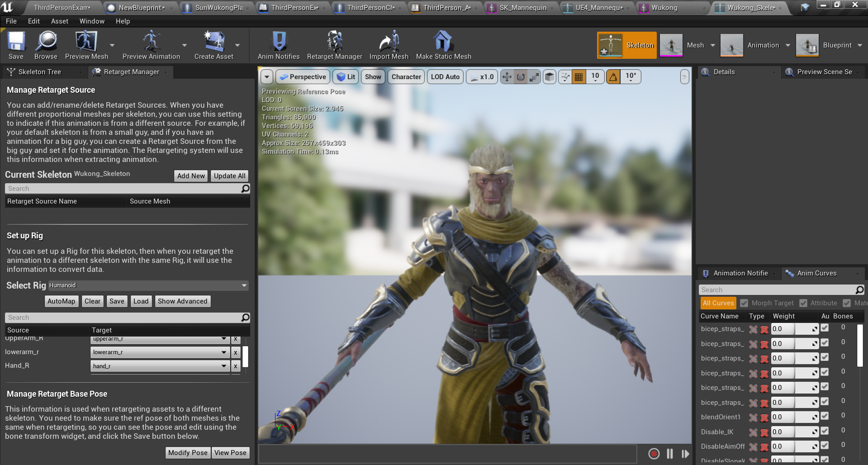Select the rotate gizmo tool in viewport
868x465 pixels.
[521, 77]
